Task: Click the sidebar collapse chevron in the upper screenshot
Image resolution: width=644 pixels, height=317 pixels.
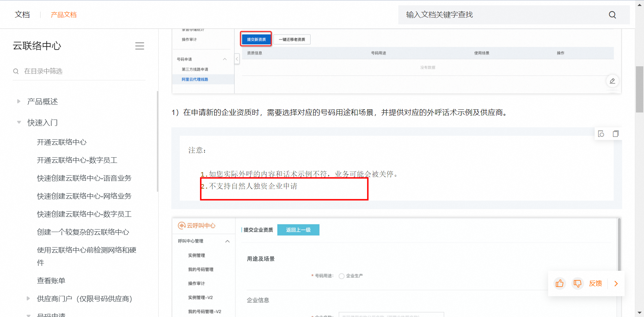Action: (237, 59)
